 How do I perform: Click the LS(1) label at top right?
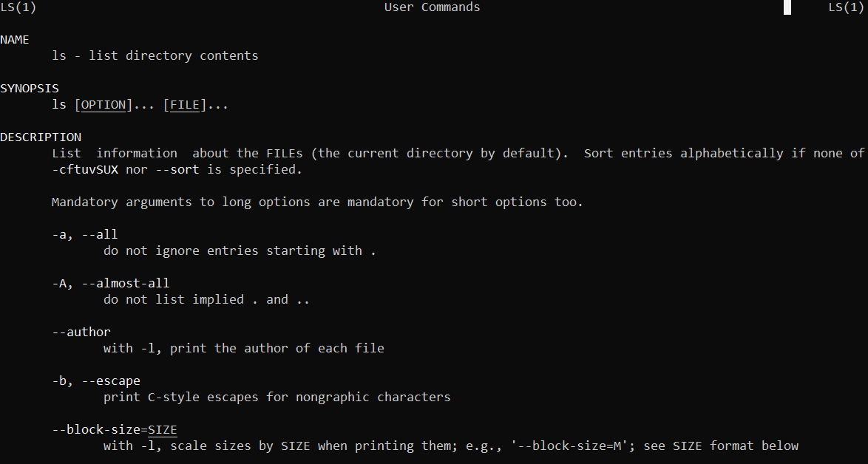(x=847, y=7)
